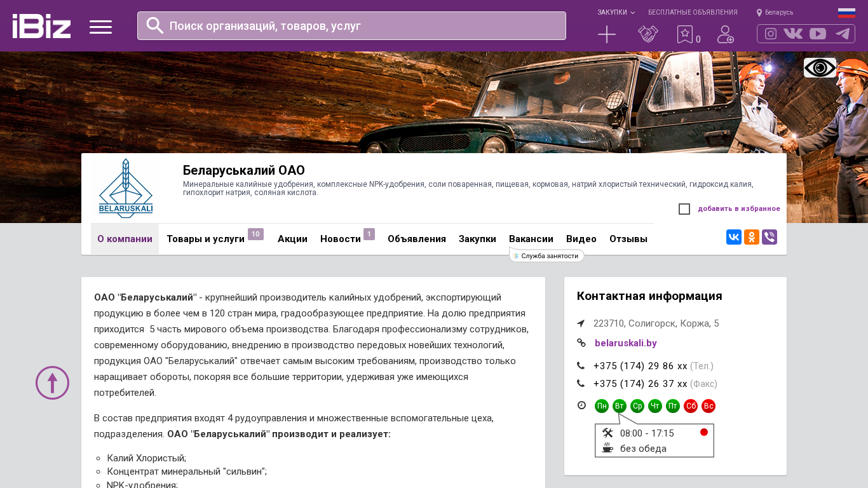The height and width of the screenshot is (488, 868).
Task: Switch language via Russian flag icon
Action: point(846,13)
